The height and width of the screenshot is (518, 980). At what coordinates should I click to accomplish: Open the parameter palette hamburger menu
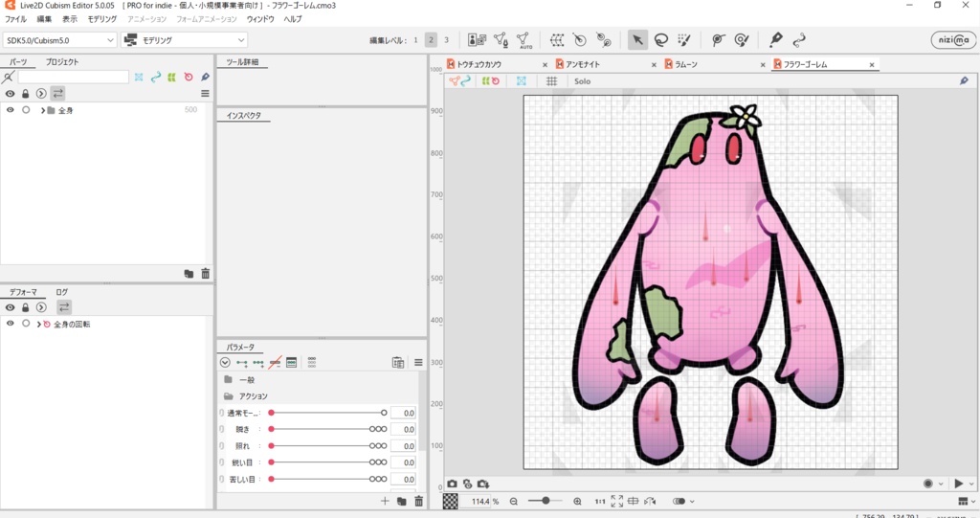(x=418, y=363)
